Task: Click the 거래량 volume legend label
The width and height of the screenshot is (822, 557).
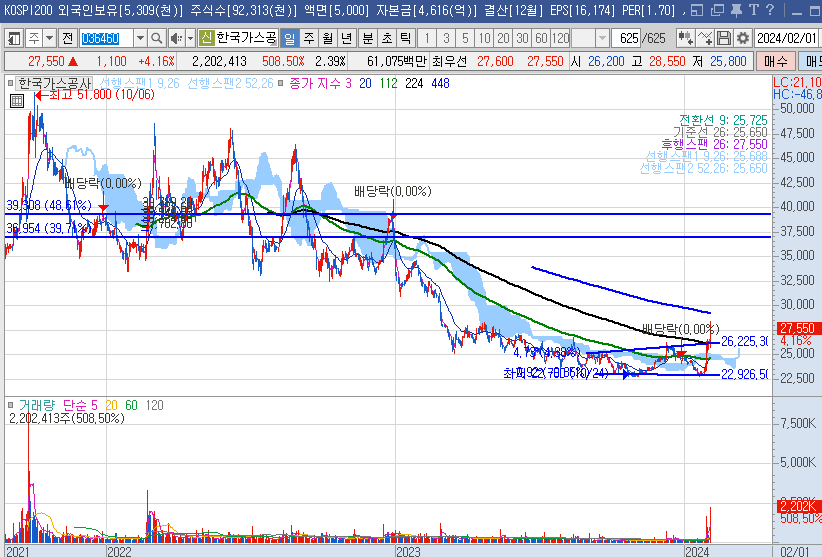Action: pyautogui.click(x=37, y=405)
